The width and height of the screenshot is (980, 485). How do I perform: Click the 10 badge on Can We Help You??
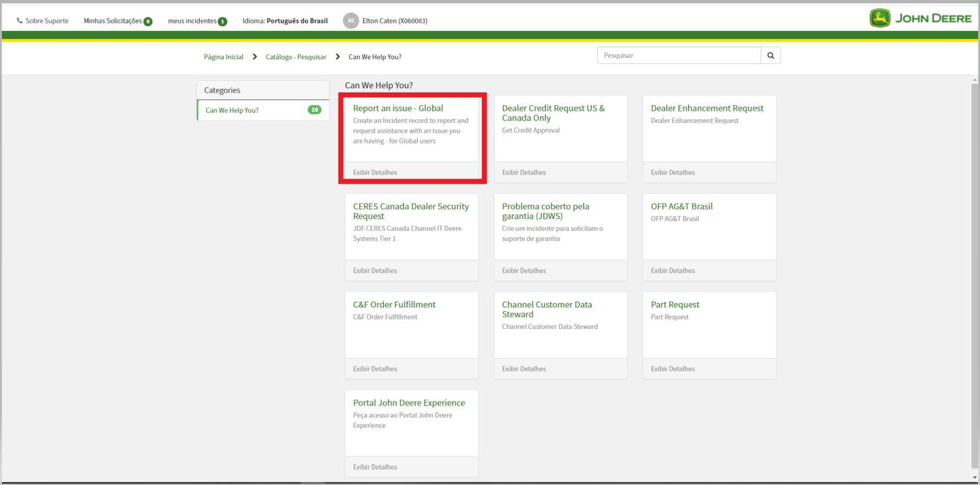pos(315,110)
